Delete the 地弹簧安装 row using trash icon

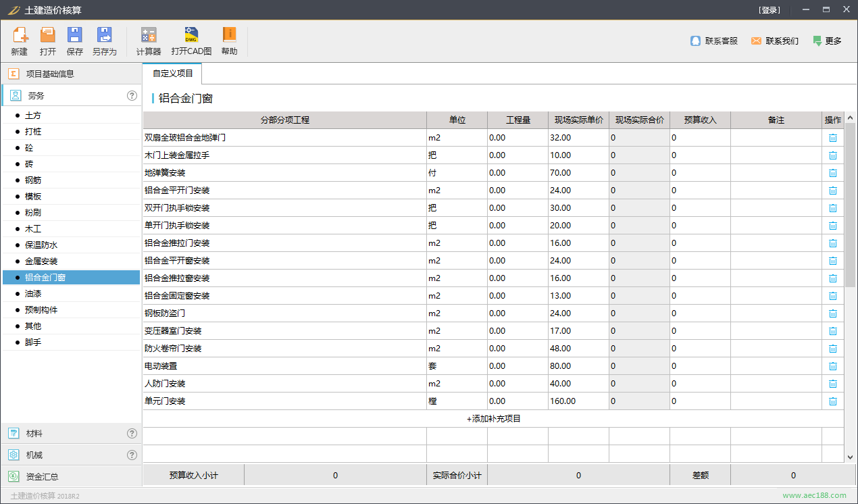832,173
